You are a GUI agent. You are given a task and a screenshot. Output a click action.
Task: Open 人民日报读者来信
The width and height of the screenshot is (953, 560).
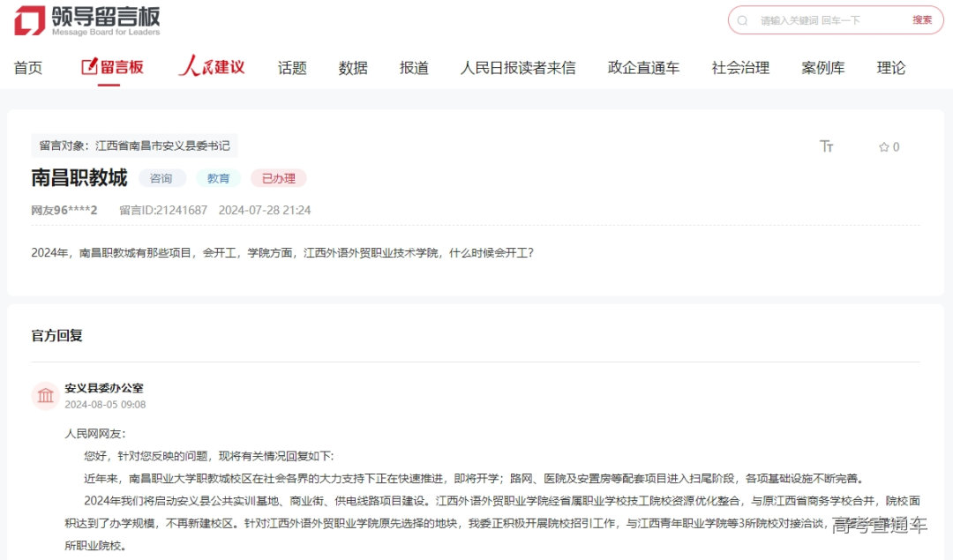tap(518, 67)
